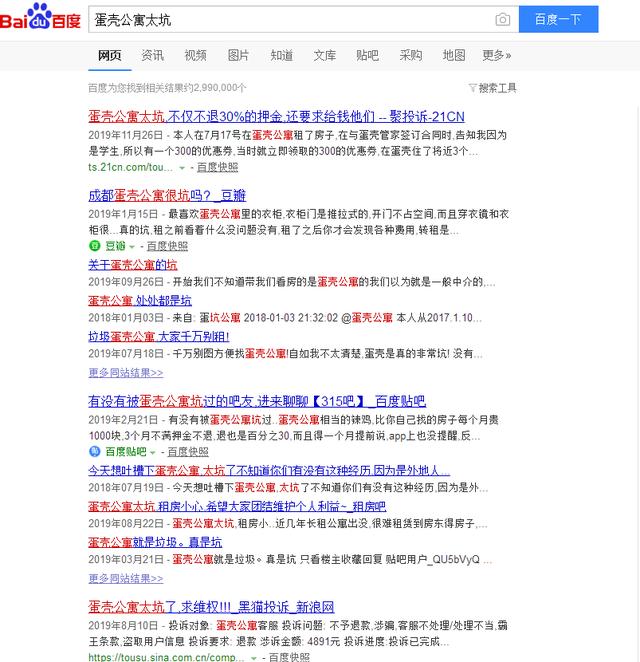Switch to the 视频 tab

click(x=195, y=55)
